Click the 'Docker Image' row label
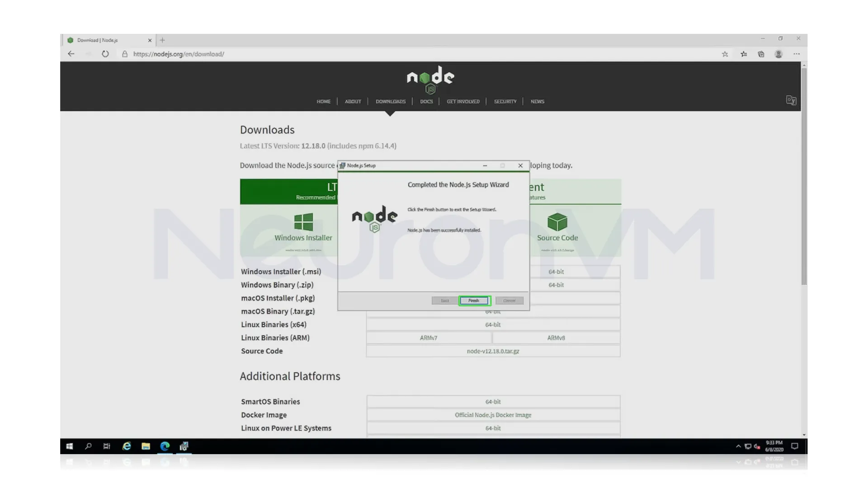This screenshot has height=488, width=868. pyautogui.click(x=264, y=415)
